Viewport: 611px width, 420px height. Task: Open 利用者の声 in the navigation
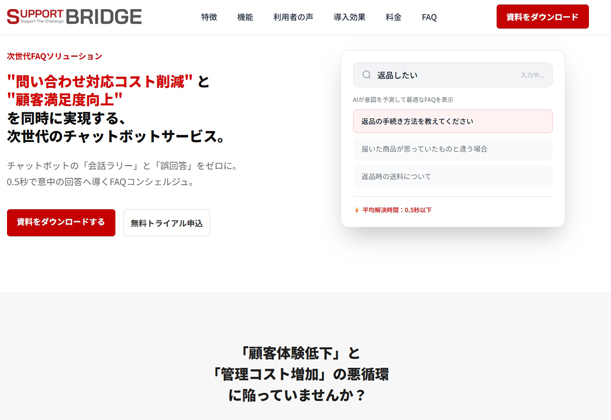point(293,17)
